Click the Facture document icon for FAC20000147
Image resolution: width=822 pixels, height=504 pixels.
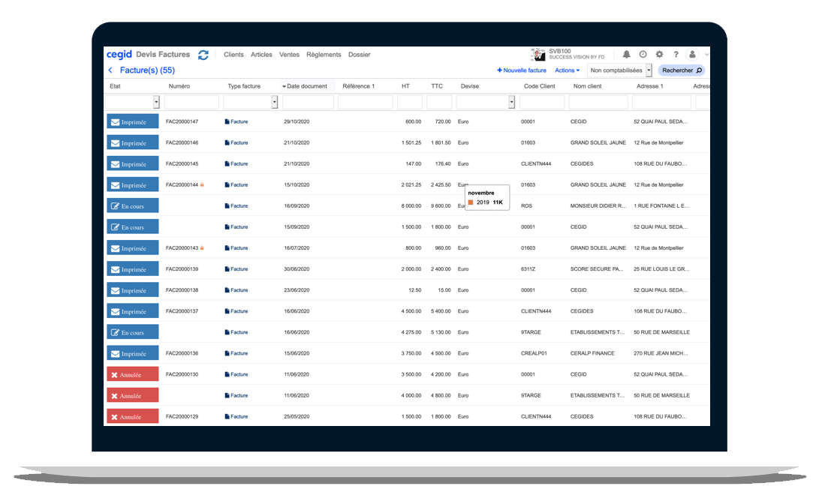pyautogui.click(x=227, y=121)
